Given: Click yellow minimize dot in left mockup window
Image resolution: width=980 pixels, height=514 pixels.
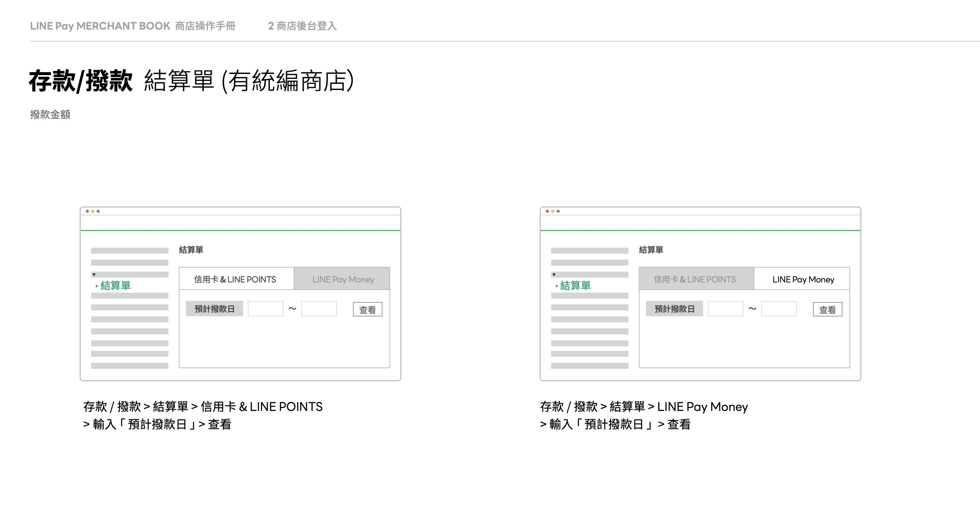Looking at the screenshot, I should tap(93, 211).
